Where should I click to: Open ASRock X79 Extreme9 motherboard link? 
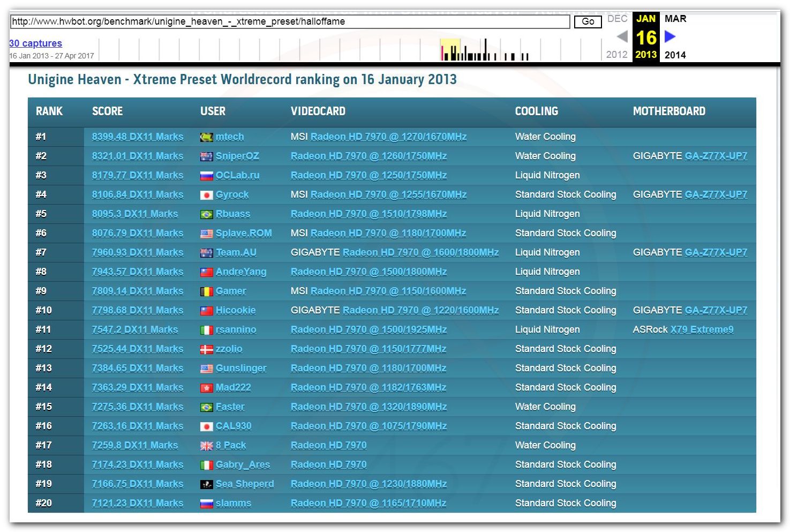coord(702,329)
